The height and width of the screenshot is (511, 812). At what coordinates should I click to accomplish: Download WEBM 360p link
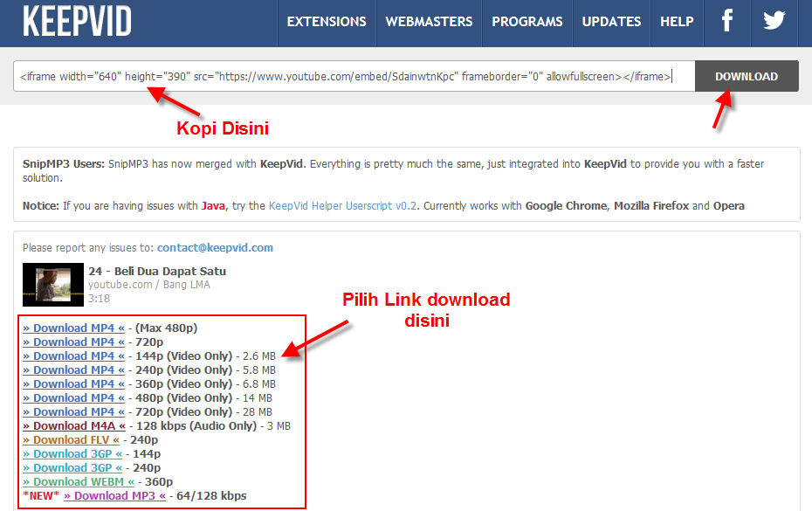click(x=79, y=482)
